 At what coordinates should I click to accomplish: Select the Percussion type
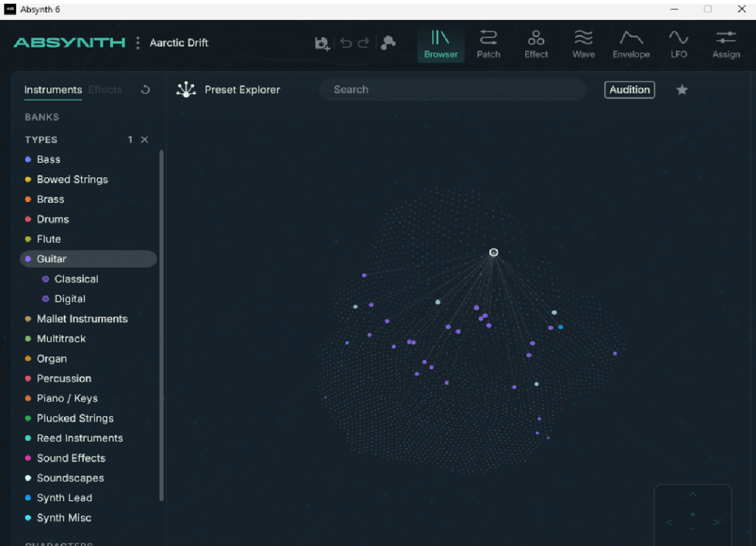[89, 379]
